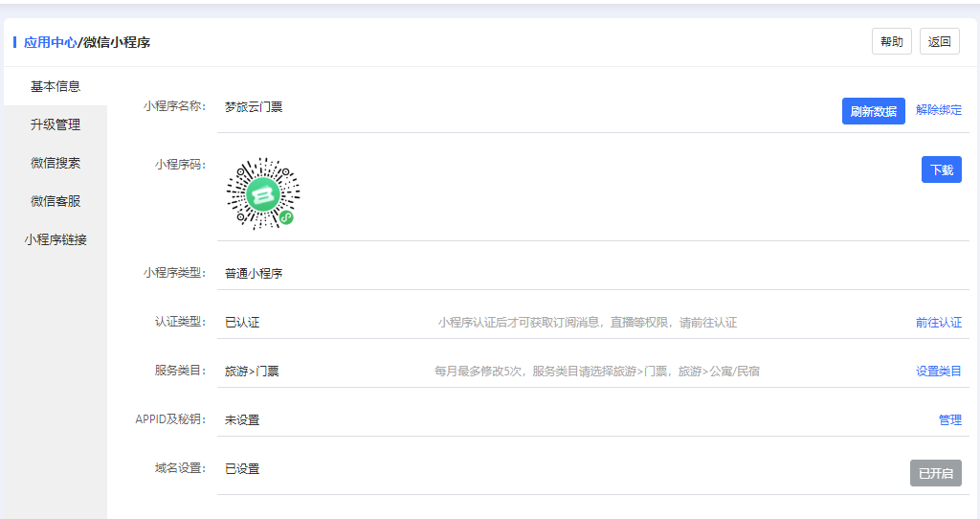Click the 小程序码 label

click(181, 165)
